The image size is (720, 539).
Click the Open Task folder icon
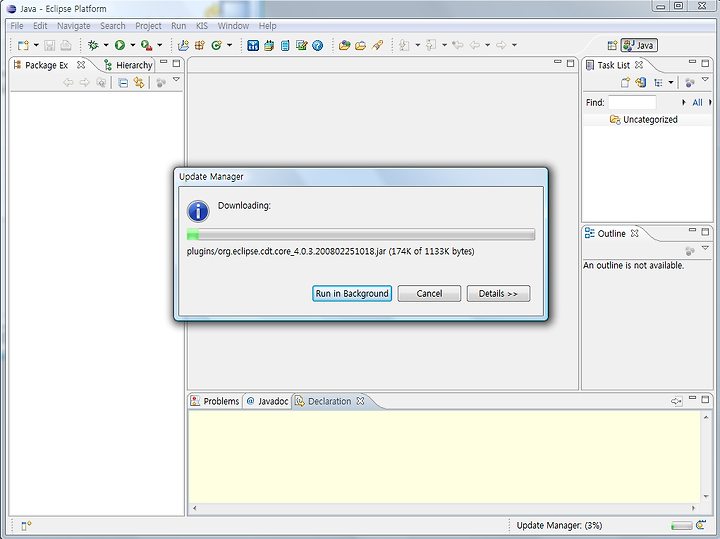click(x=361, y=45)
